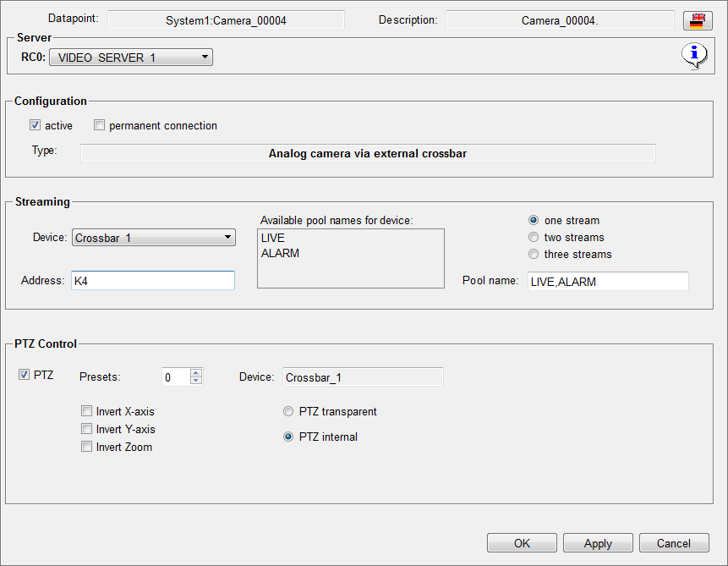Viewport: 728px width, 566px height.
Task: Click the Address input field
Action: tap(152, 281)
